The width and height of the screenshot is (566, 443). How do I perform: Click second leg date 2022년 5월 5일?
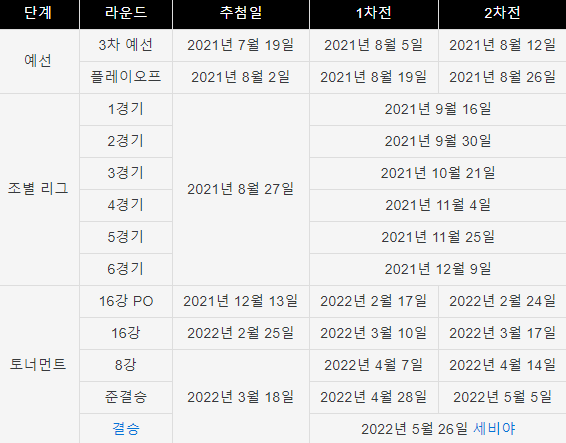pyautogui.click(x=502, y=397)
